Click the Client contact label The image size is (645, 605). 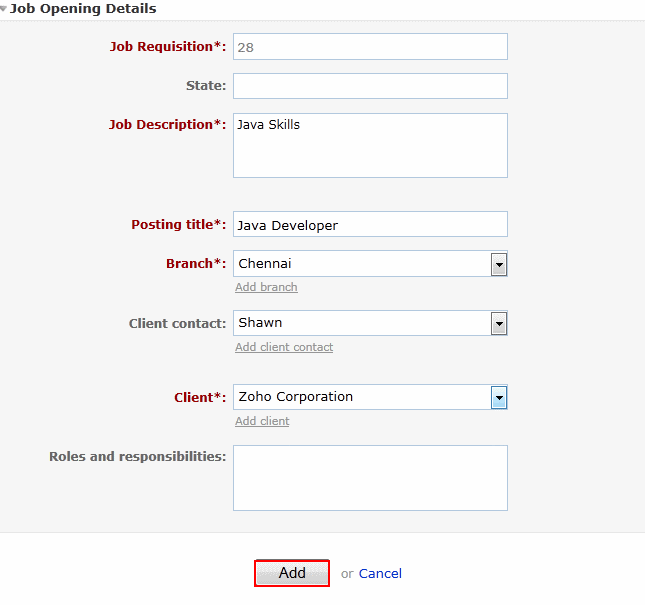(x=177, y=323)
